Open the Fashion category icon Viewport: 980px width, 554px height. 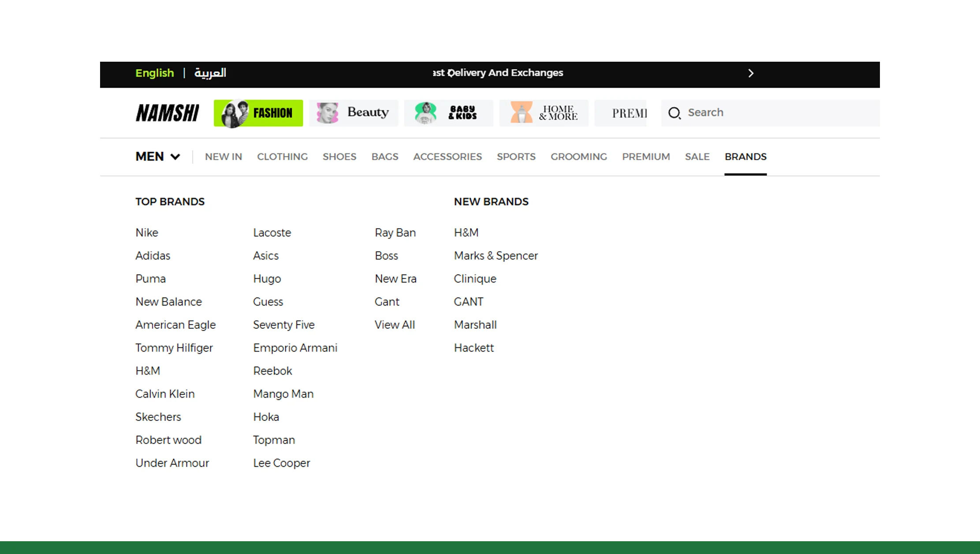click(x=258, y=113)
